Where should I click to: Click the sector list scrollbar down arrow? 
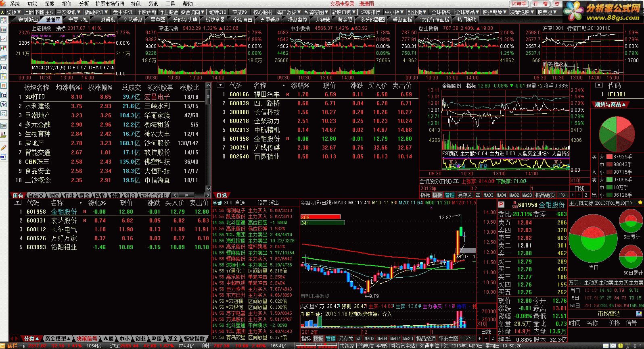point(208,188)
